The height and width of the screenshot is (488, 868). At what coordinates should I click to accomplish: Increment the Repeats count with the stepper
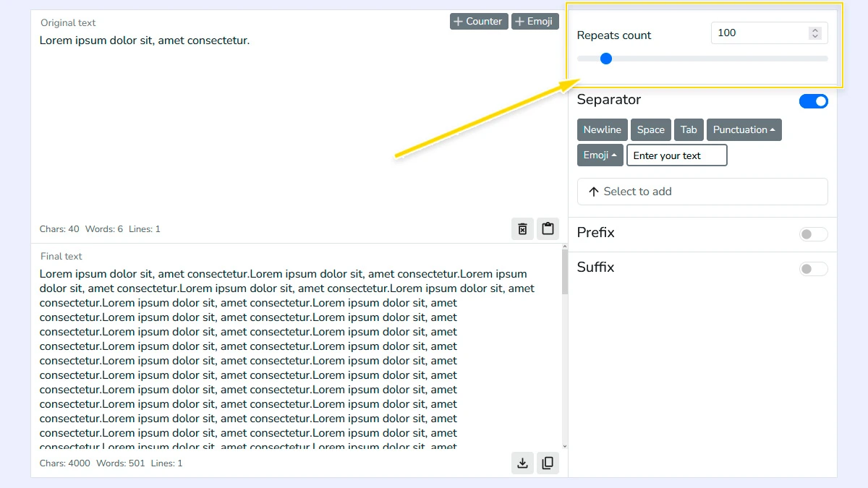point(815,30)
